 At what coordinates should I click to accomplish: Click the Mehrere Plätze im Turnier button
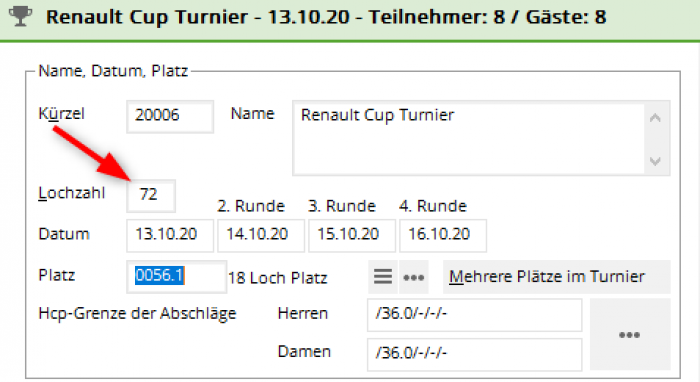pyautogui.click(x=556, y=277)
